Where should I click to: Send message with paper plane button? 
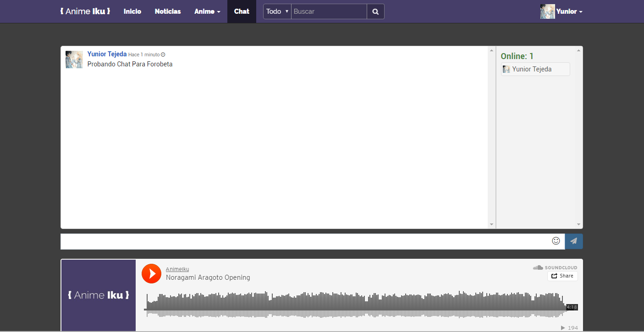tap(574, 241)
